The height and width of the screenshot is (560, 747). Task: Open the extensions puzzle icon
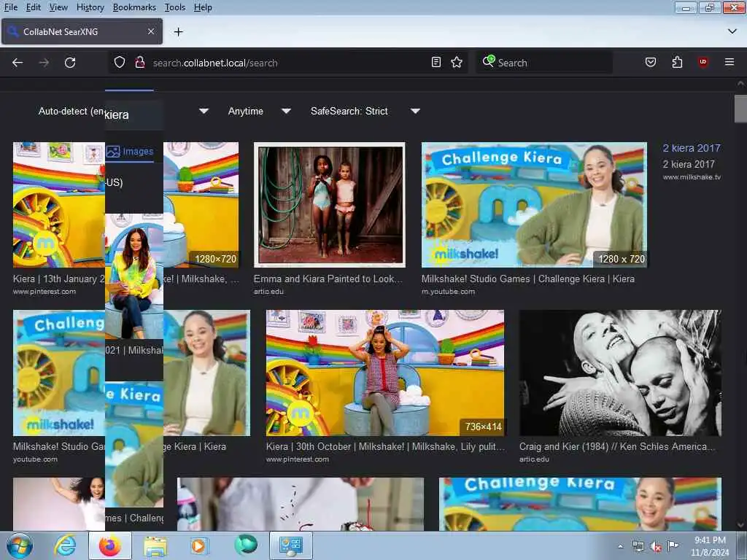pyautogui.click(x=677, y=62)
